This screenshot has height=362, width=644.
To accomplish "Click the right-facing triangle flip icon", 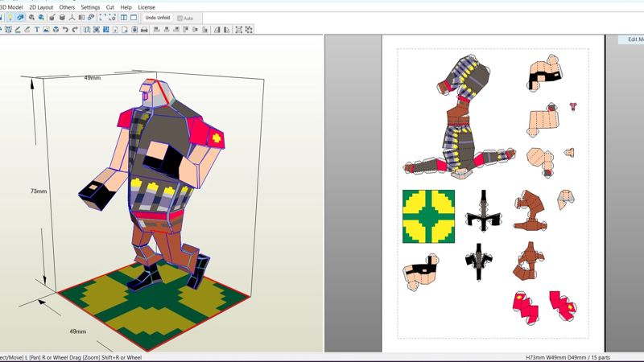I will click(227, 30).
